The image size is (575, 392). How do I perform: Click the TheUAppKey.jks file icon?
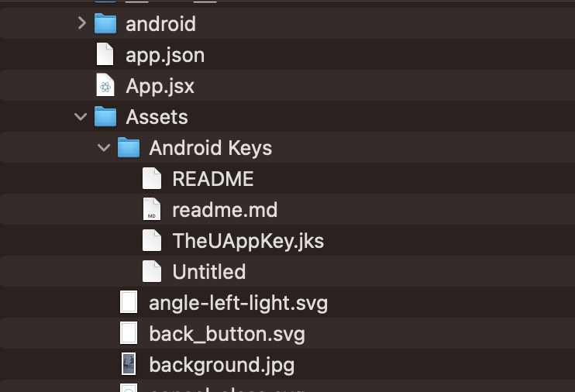152,241
